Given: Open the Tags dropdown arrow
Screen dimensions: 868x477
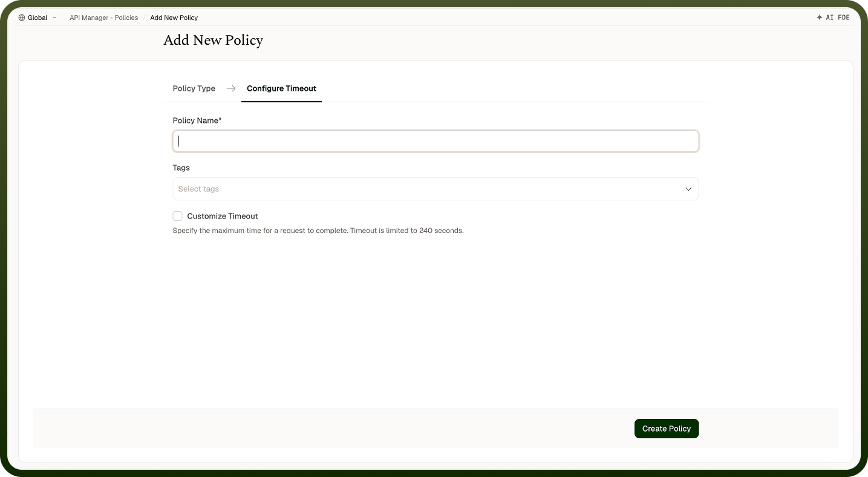Looking at the screenshot, I should 688,189.
